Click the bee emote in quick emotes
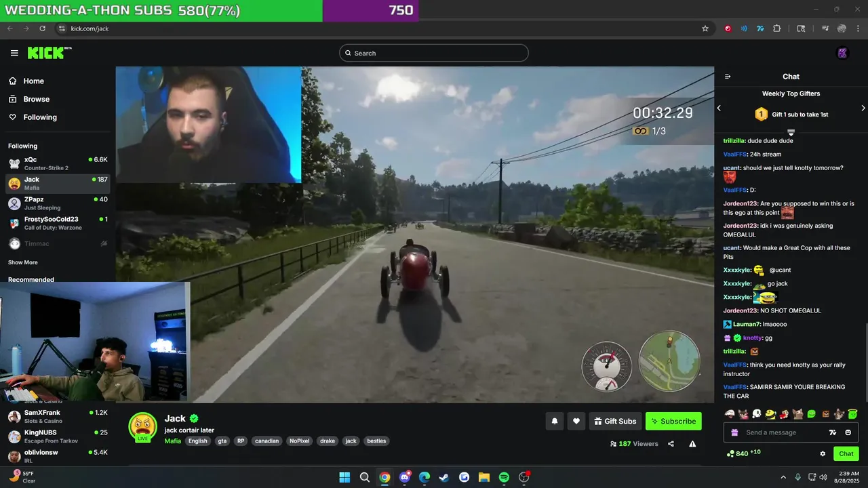Image resolution: width=868 pixels, height=488 pixels. (770, 414)
